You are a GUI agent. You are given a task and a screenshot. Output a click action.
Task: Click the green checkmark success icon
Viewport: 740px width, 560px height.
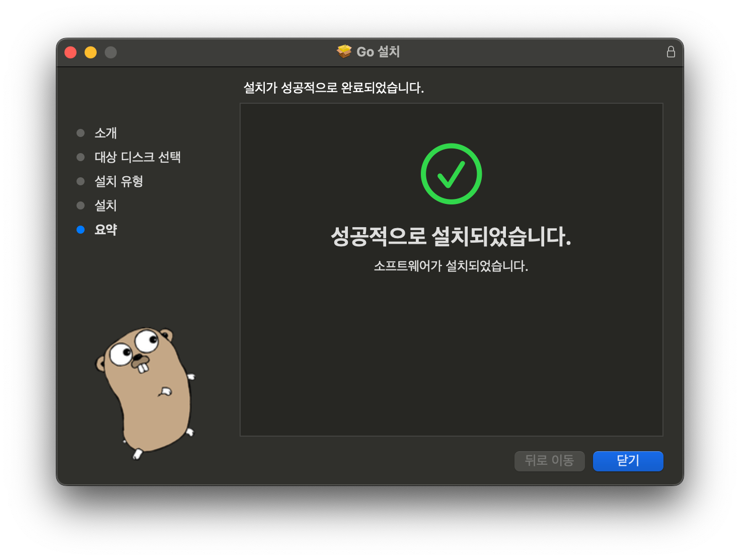tap(452, 174)
